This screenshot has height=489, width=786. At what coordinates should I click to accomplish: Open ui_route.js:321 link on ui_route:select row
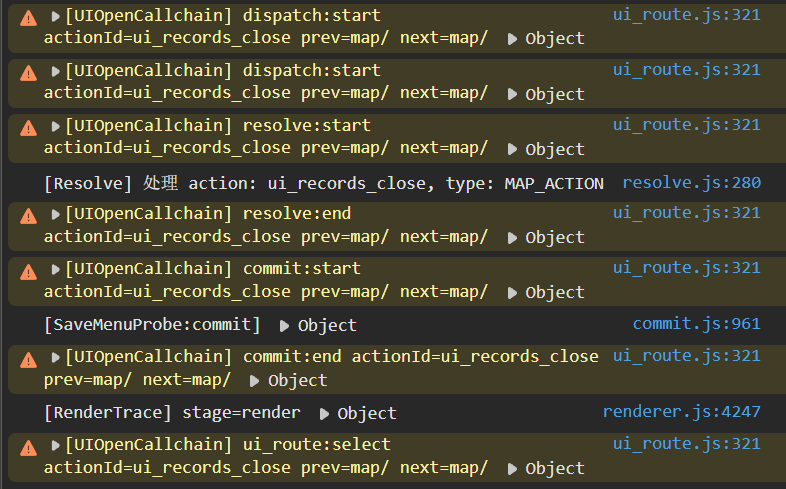[x=687, y=444]
